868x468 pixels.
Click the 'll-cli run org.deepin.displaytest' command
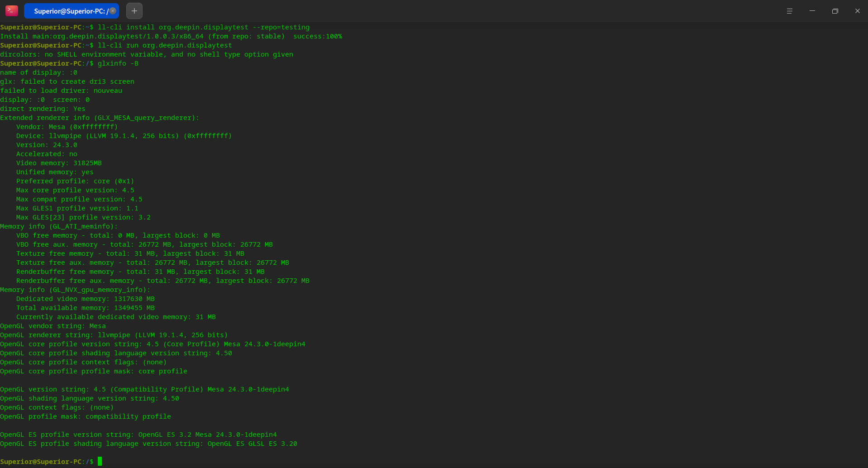click(x=165, y=45)
